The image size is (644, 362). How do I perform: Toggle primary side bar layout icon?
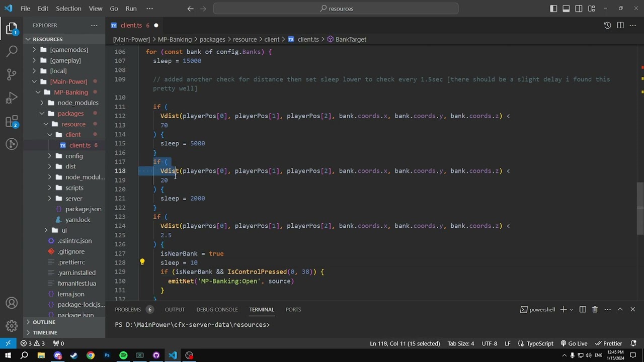pos(553,9)
